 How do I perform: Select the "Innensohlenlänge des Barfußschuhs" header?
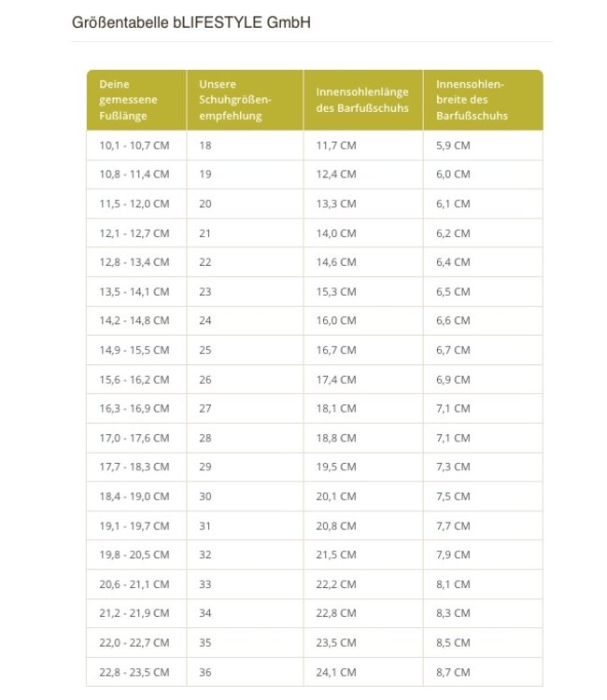pyautogui.click(x=360, y=100)
